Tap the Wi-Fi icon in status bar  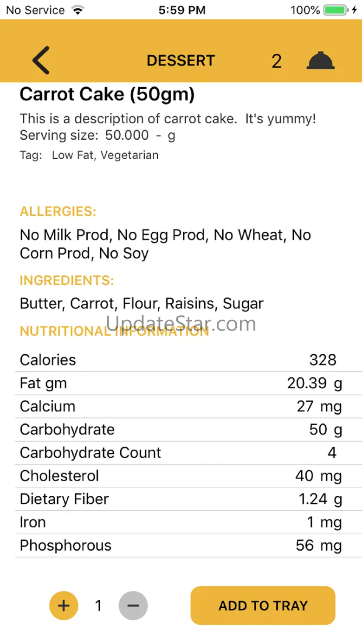(x=78, y=10)
